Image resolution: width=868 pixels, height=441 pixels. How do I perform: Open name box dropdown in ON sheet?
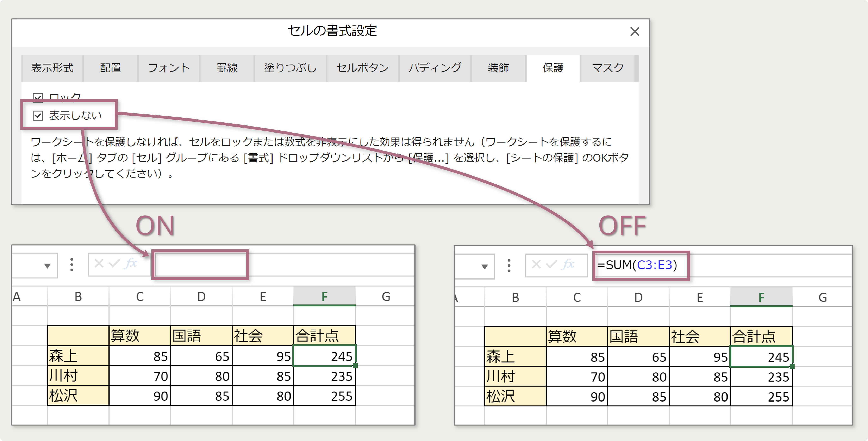point(48,266)
